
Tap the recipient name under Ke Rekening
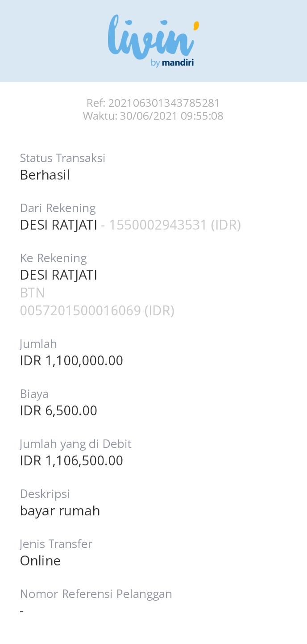click(58, 275)
